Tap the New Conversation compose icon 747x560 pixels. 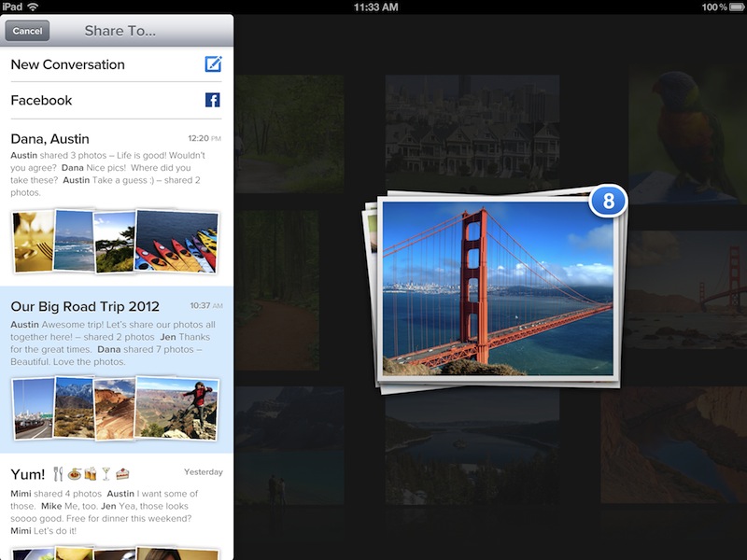(x=213, y=64)
